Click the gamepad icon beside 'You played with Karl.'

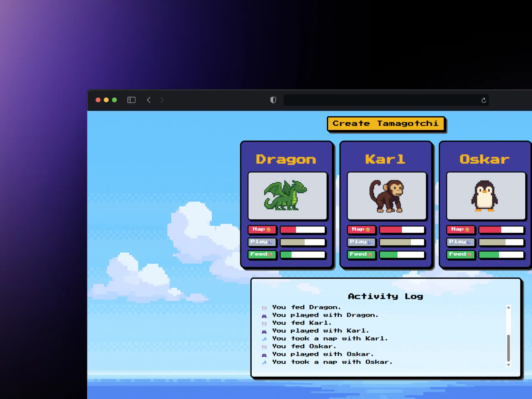pos(264,331)
